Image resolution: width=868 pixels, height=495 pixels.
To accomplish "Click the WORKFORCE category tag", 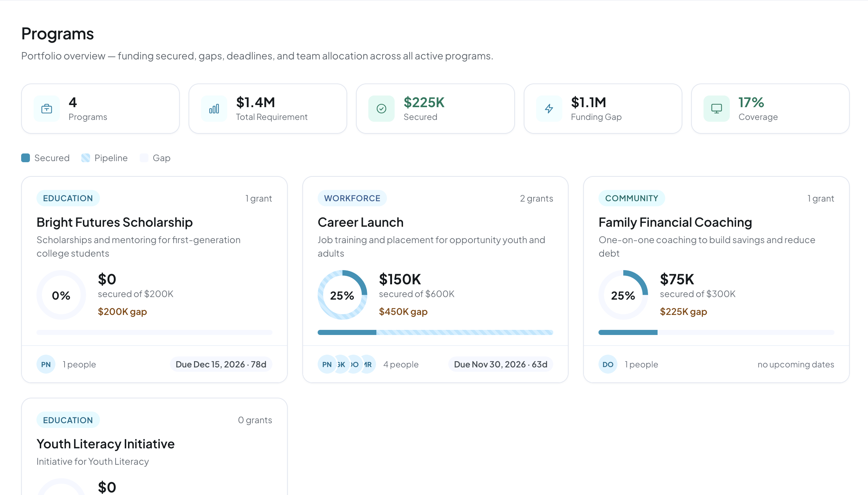I will click(x=352, y=198).
